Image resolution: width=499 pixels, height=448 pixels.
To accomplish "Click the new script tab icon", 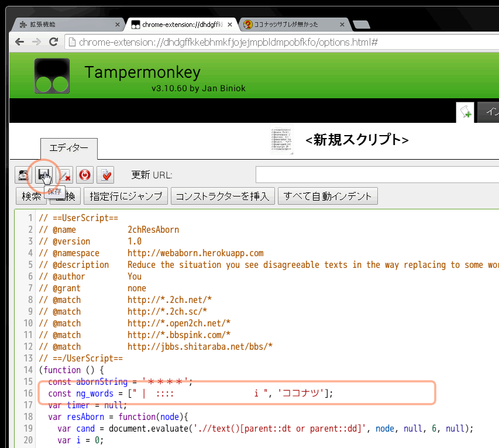I will click(465, 112).
